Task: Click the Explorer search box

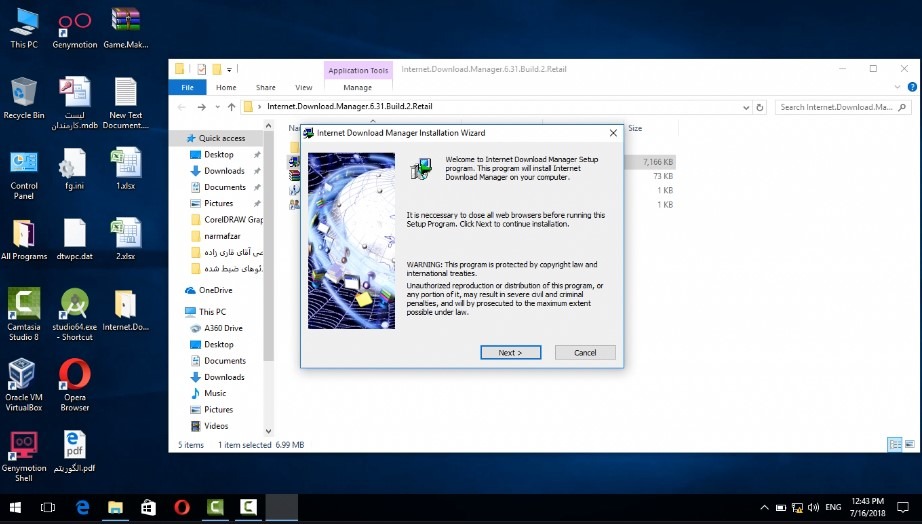Action: 840,107
